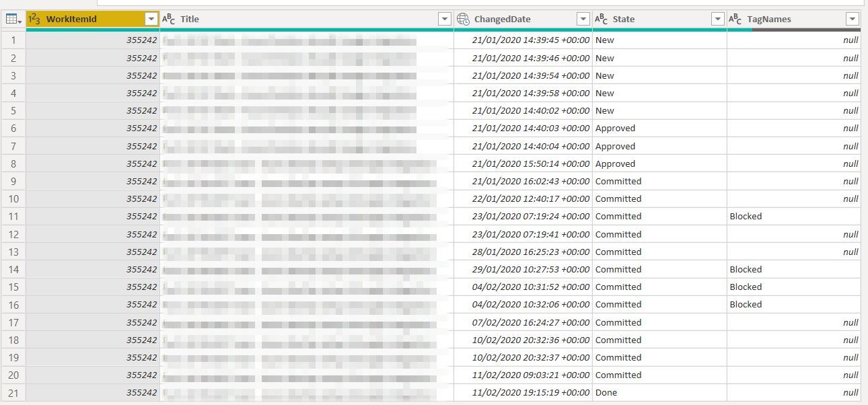Click WorkItemId 355242 in row 21
This screenshot has height=405, width=868.
pos(93,393)
